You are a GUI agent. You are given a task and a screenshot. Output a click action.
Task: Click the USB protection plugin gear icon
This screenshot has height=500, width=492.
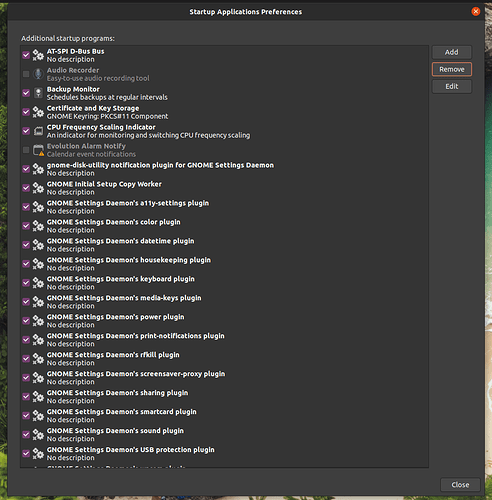38,454
